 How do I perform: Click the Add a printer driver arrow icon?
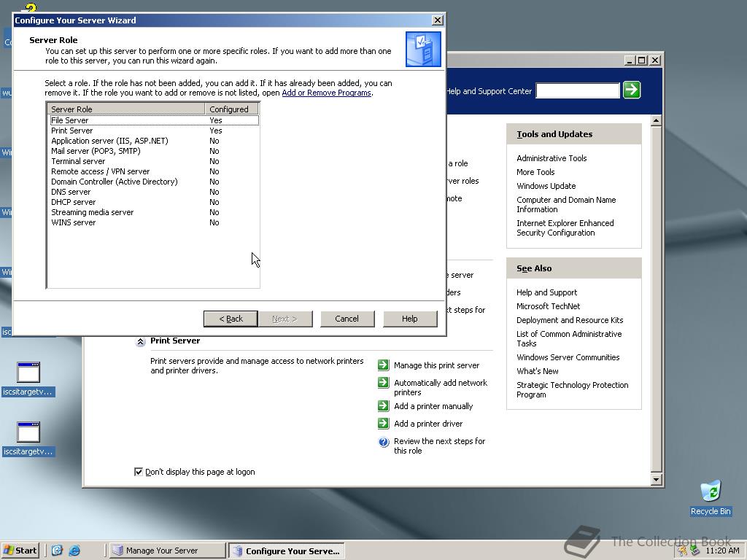click(383, 424)
